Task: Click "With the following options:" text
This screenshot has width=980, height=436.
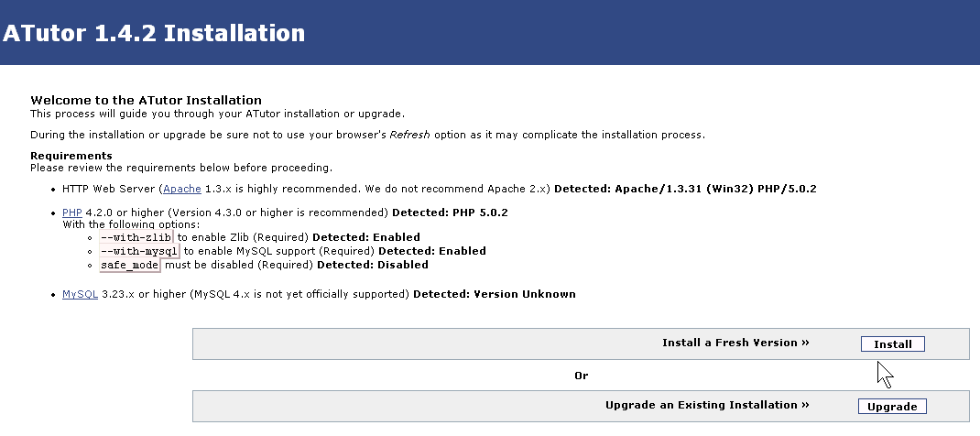Action: tap(131, 224)
